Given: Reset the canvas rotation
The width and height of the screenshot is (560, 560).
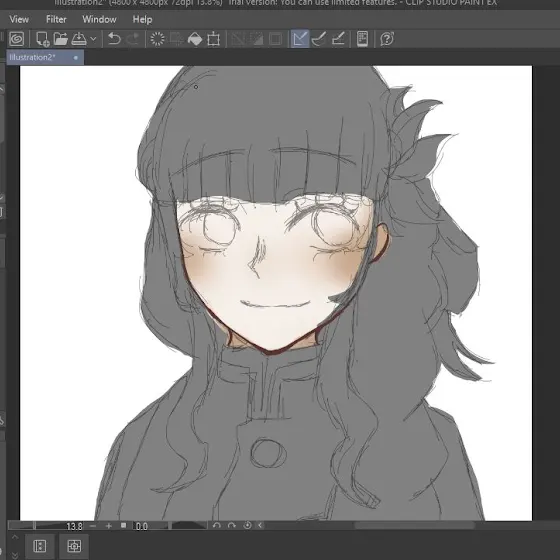Looking at the screenshot, I should [247, 525].
